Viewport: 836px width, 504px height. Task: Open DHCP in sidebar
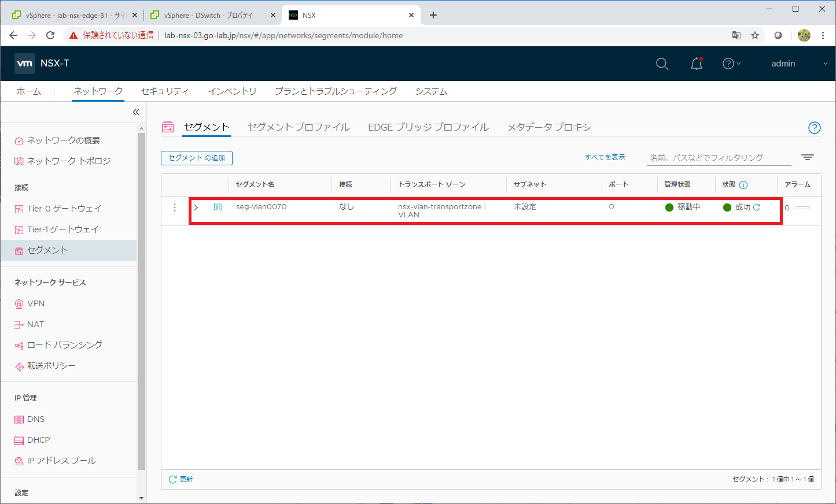[32, 440]
